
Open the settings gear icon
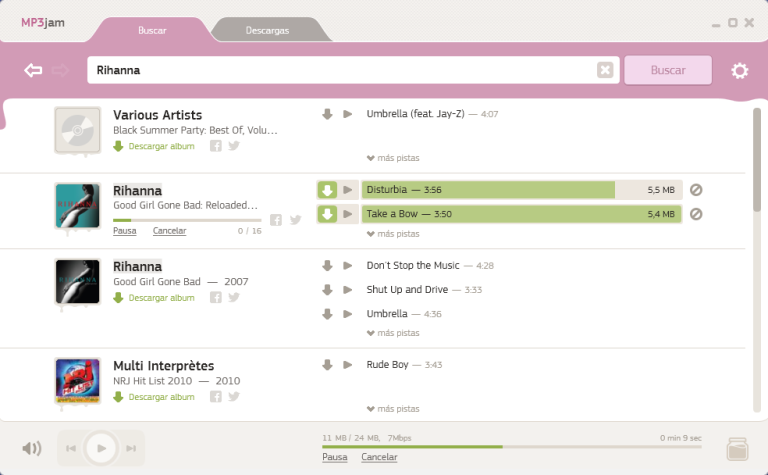tap(740, 71)
